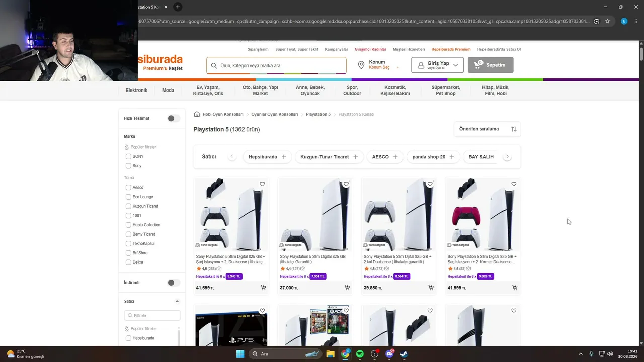Click the Konum location pin icon
Image resolution: width=644 pixels, height=362 pixels.
(361, 65)
